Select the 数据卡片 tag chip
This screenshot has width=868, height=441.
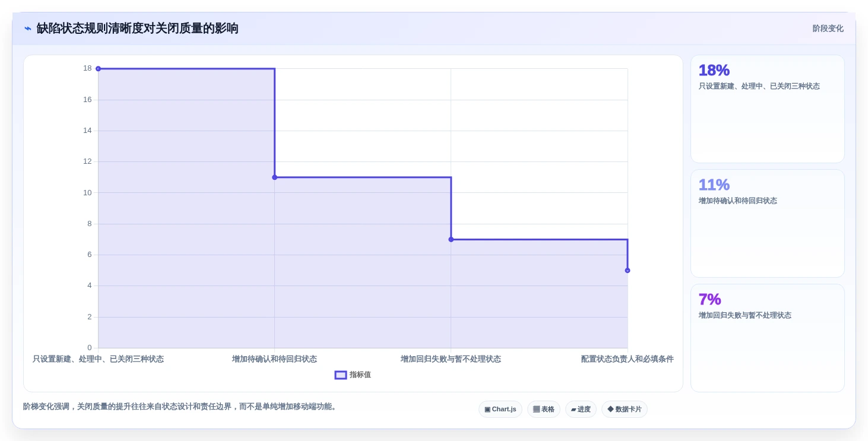(x=625, y=410)
